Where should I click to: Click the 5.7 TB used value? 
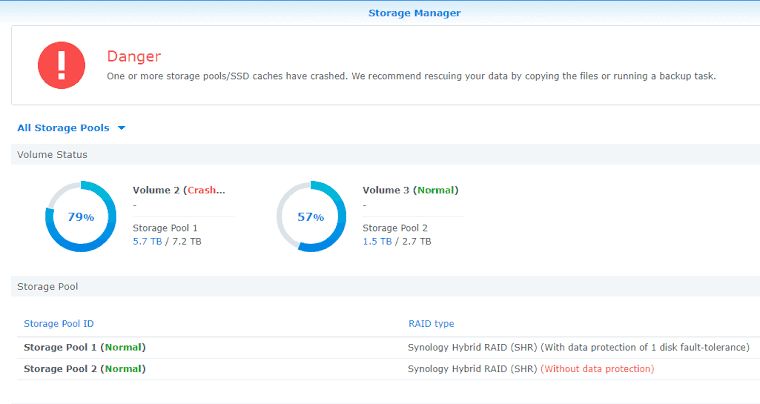click(x=147, y=241)
